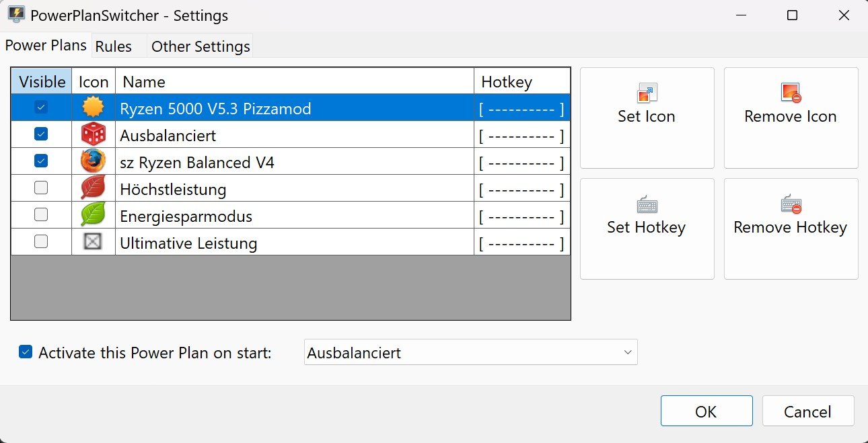Confirm with the OK button

point(706,411)
